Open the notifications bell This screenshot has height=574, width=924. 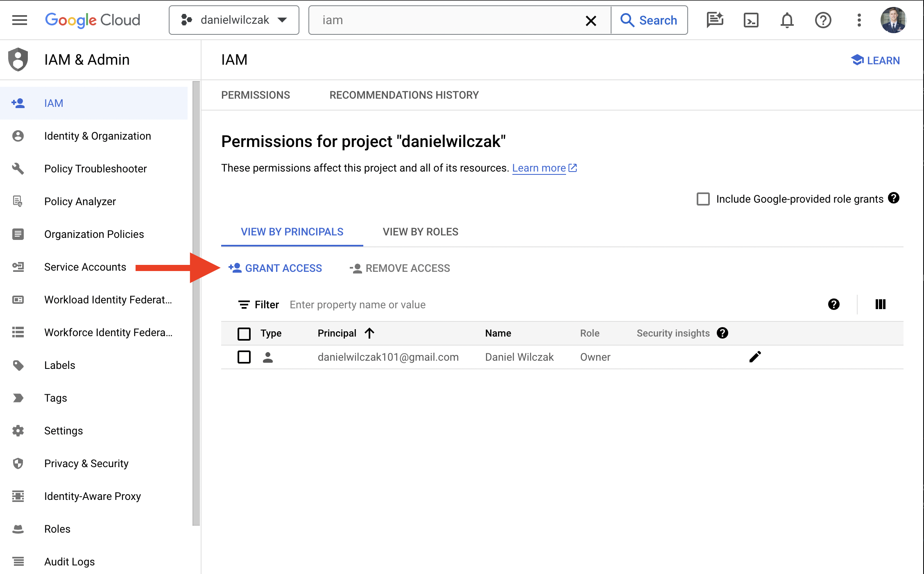[787, 20]
